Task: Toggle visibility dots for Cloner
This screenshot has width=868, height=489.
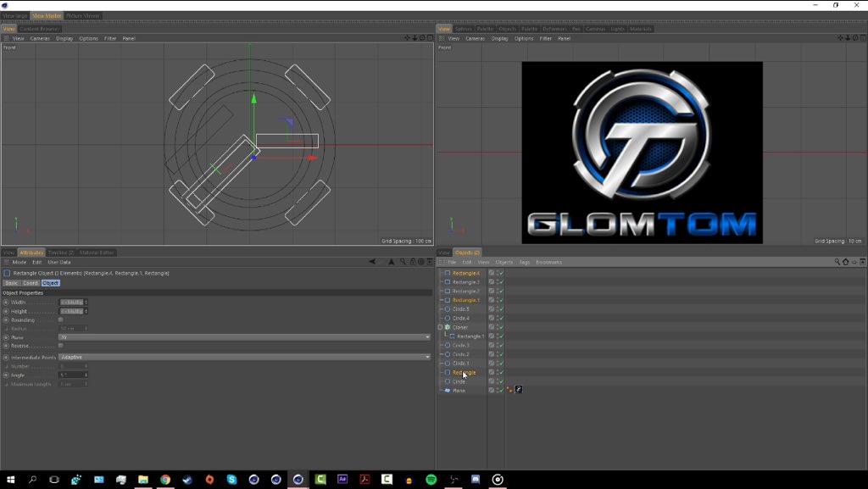Action: (497, 327)
